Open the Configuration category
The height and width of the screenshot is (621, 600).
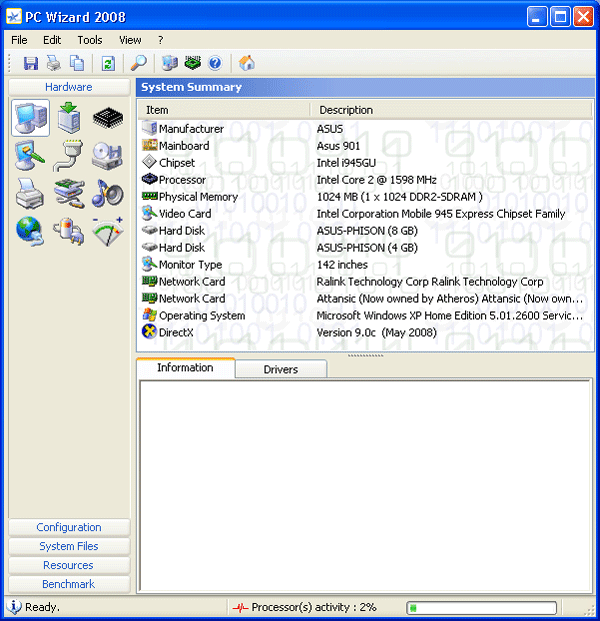[69, 528]
